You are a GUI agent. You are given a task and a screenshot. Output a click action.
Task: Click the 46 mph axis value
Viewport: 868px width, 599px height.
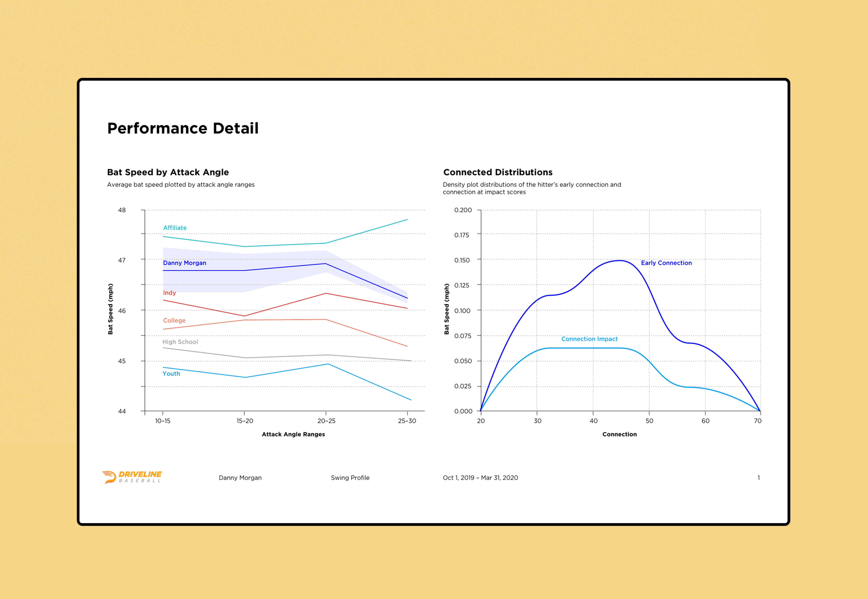[122, 311]
